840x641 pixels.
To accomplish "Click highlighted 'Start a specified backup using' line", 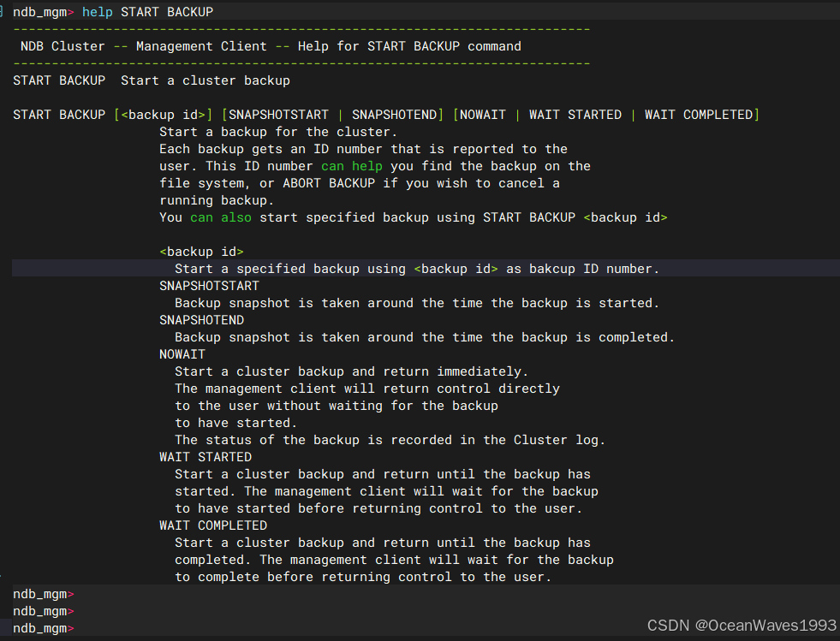I will [417, 269].
